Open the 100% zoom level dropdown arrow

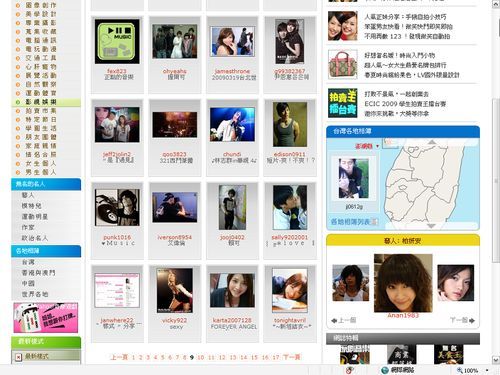[487, 370]
